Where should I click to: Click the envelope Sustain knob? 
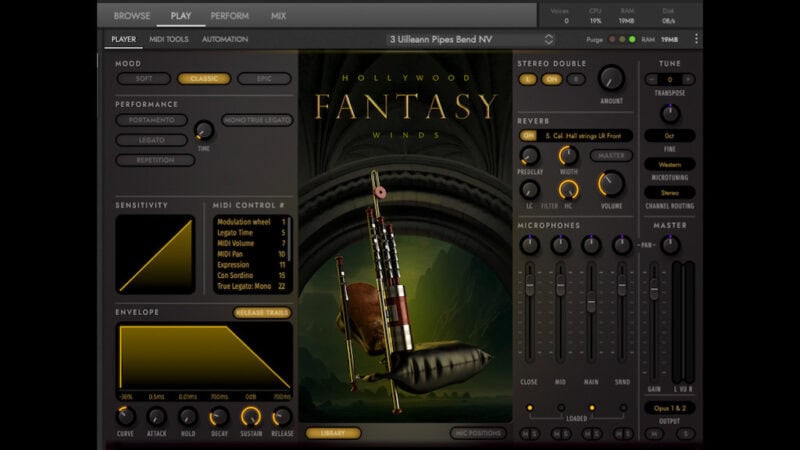(x=250, y=416)
